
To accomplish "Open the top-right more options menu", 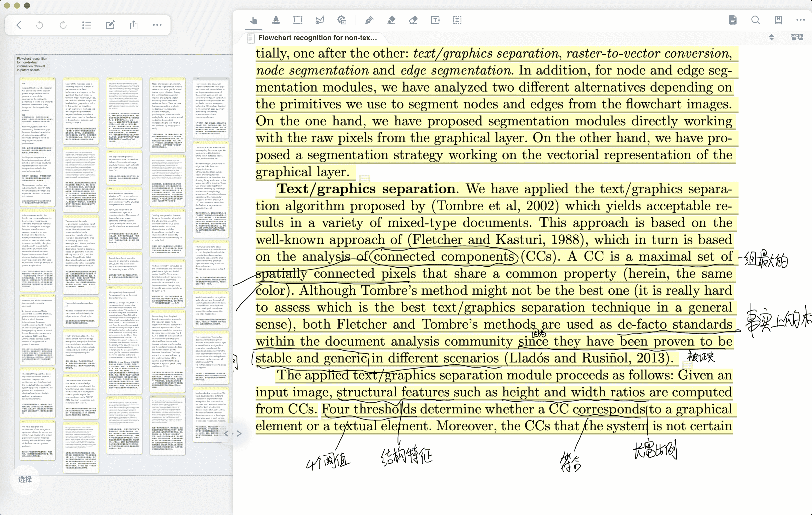I will click(800, 20).
